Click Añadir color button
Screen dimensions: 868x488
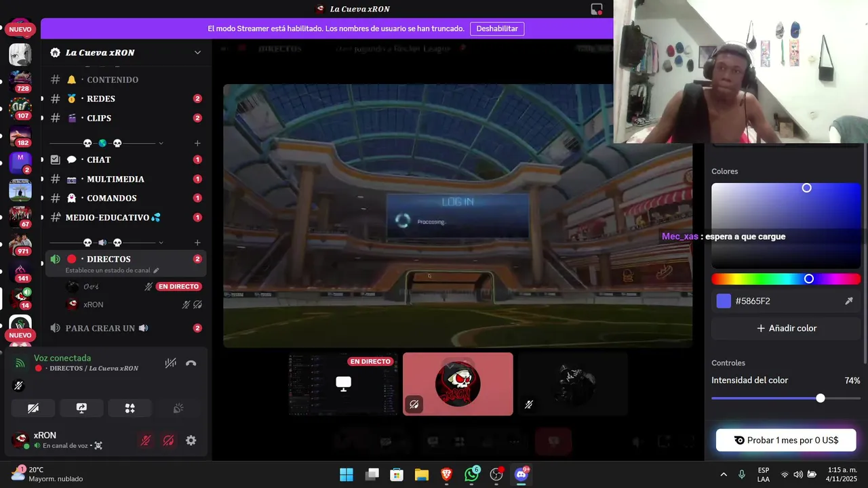pos(786,328)
